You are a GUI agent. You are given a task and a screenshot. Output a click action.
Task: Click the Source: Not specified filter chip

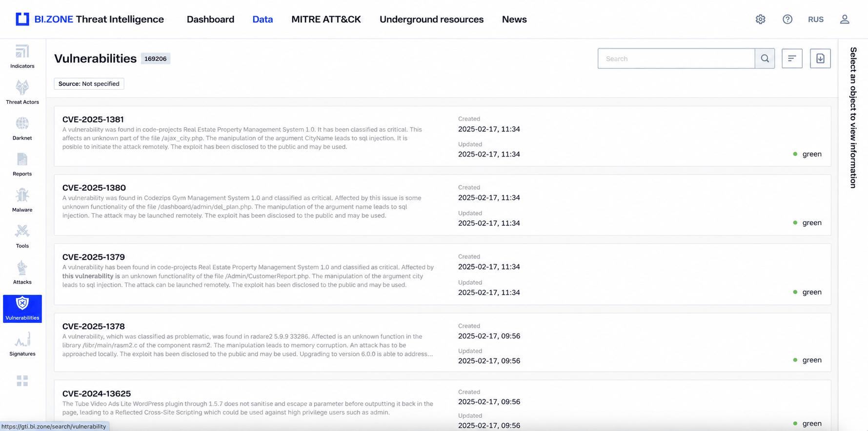click(x=89, y=84)
